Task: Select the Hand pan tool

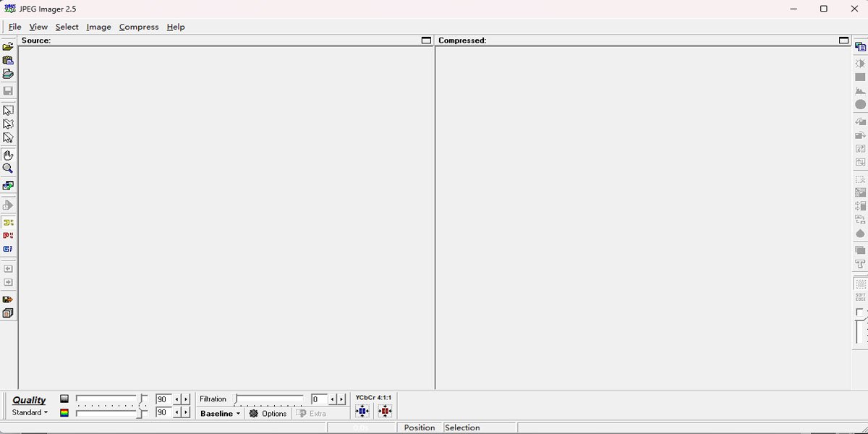Action: pyautogui.click(x=8, y=154)
